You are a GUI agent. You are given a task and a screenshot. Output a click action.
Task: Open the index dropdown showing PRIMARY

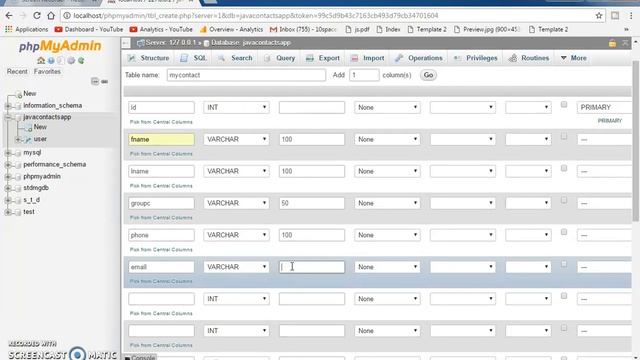604,107
